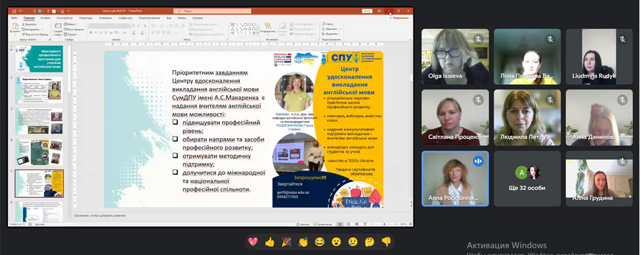React with the thumbs up emoji

tap(270, 242)
